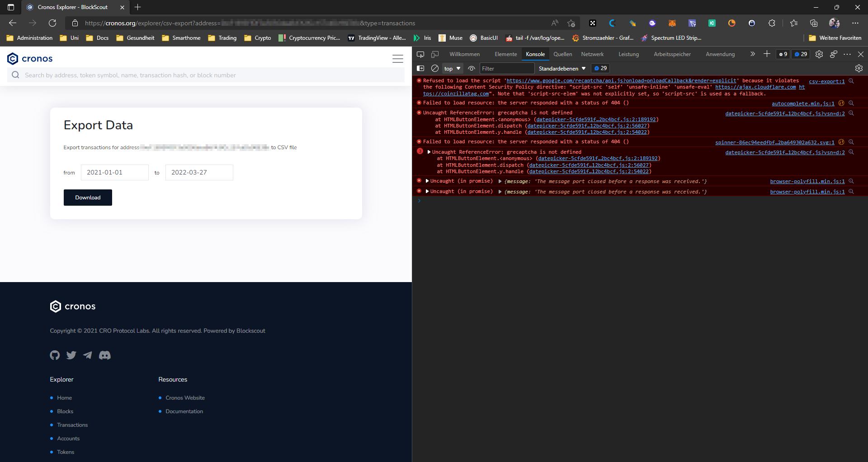The width and height of the screenshot is (868, 462).
Task: Click the 29 issues badge in DevTools toolbar
Action: (801, 54)
